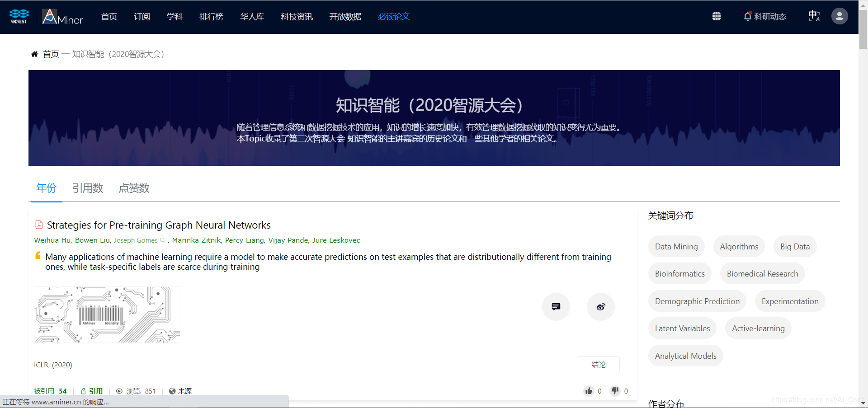Click the home breadcrumb icon
This screenshot has width=868, height=408.
tap(35, 54)
